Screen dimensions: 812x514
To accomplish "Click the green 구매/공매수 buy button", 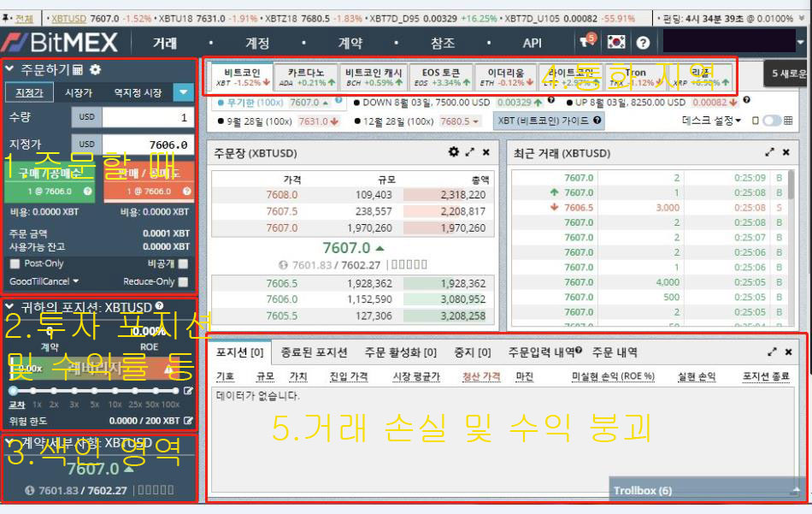I will 50,182.
